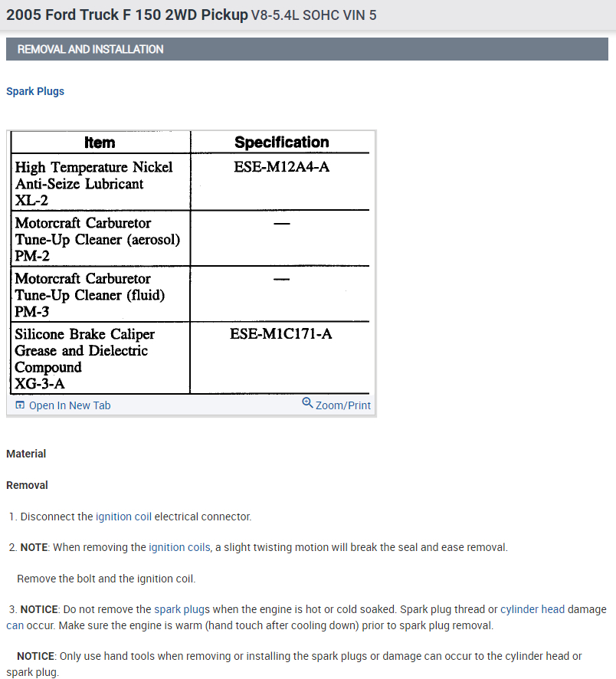Open the 'spark plugs' link in step 3 notice
This screenshot has width=616, height=679.
(x=182, y=609)
